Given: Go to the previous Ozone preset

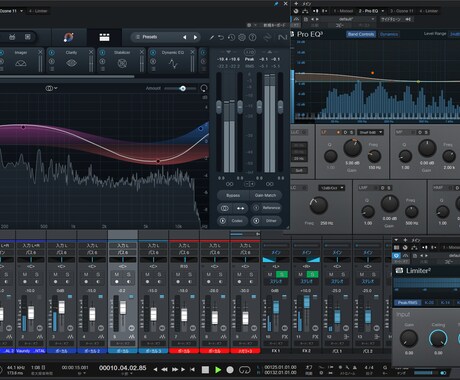Looking at the screenshot, I should [x=185, y=37].
